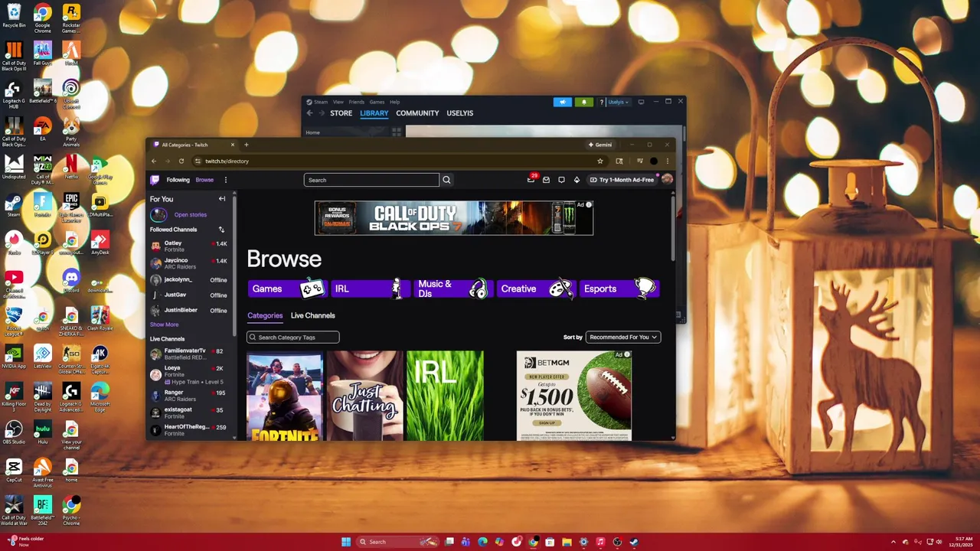Open the Chrome profile circle
980x551 pixels.
(653, 161)
